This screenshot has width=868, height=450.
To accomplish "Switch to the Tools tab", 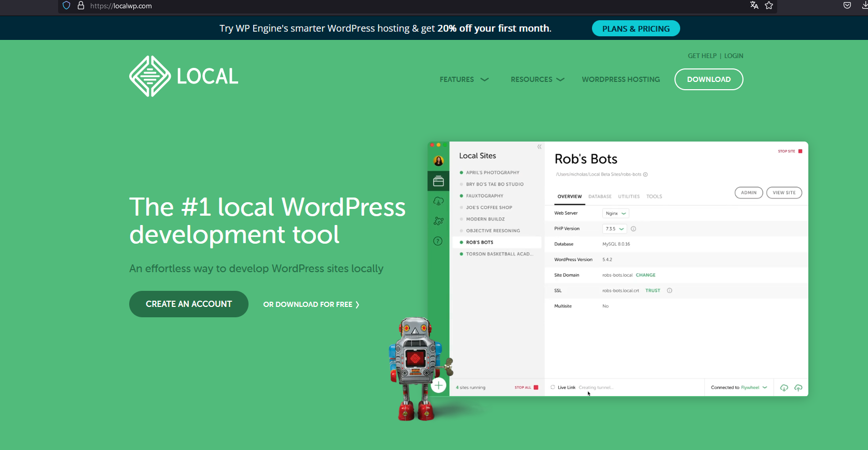I will [x=654, y=196].
